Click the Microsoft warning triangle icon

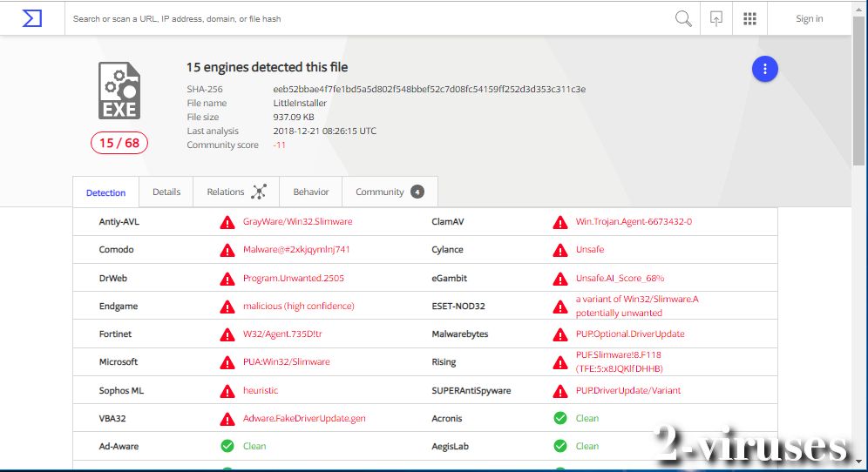[x=227, y=362]
